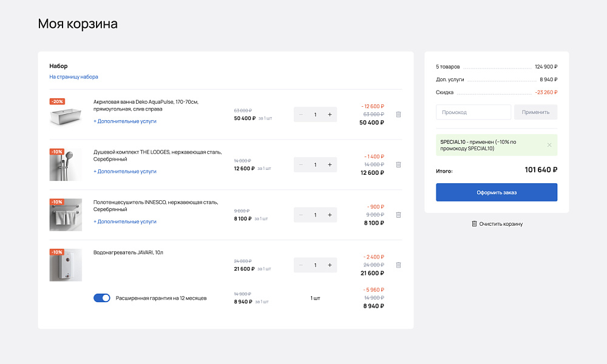Click trash icon for INNESCO towel warmer
The image size is (607, 364).
point(398,215)
